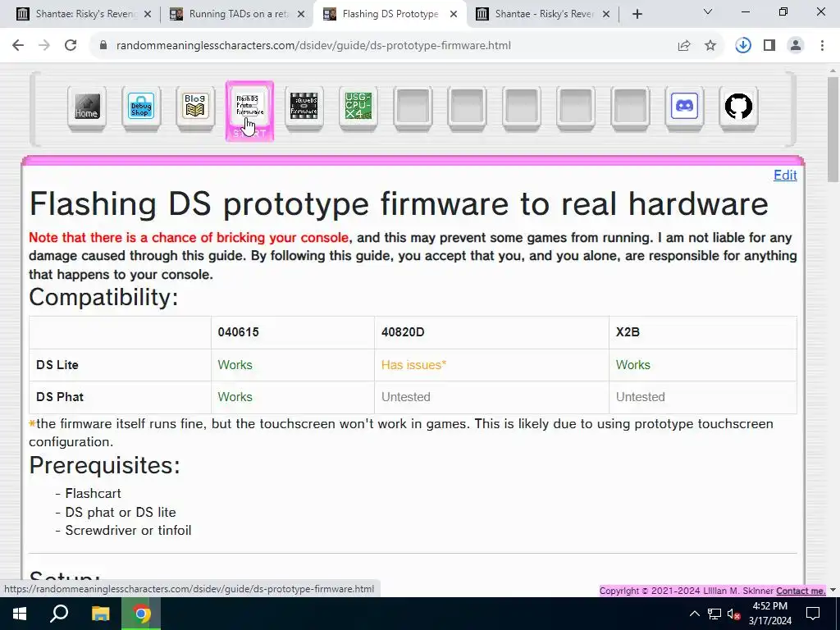Click the Edit link
This screenshot has width=840, height=630.
coord(785,176)
